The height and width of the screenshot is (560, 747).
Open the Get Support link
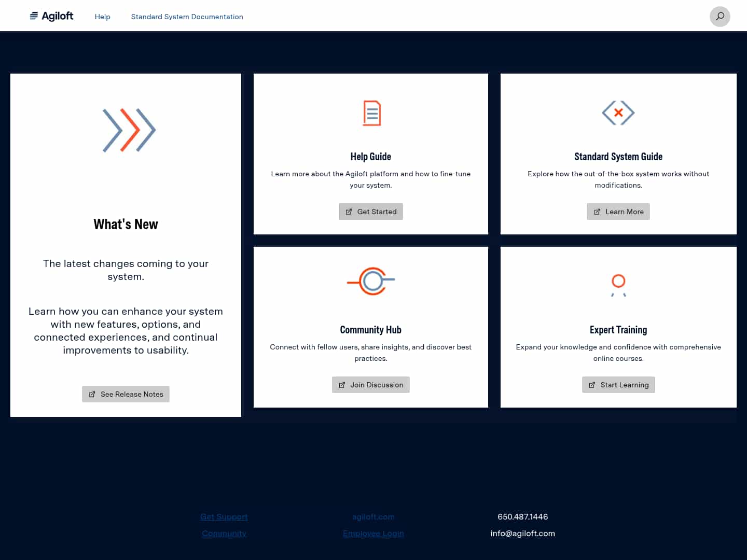[224, 516]
